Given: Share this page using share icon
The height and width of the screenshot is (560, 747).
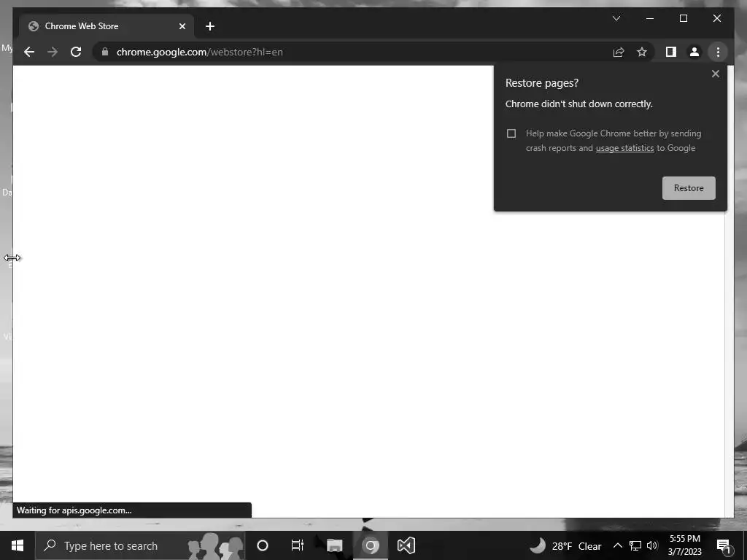Looking at the screenshot, I should tap(619, 52).
